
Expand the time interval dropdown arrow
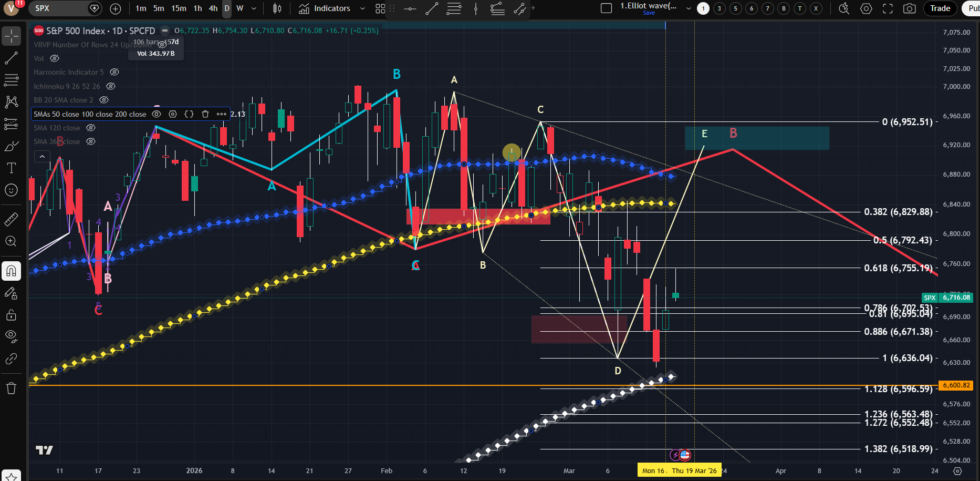[x=254, y=8]
